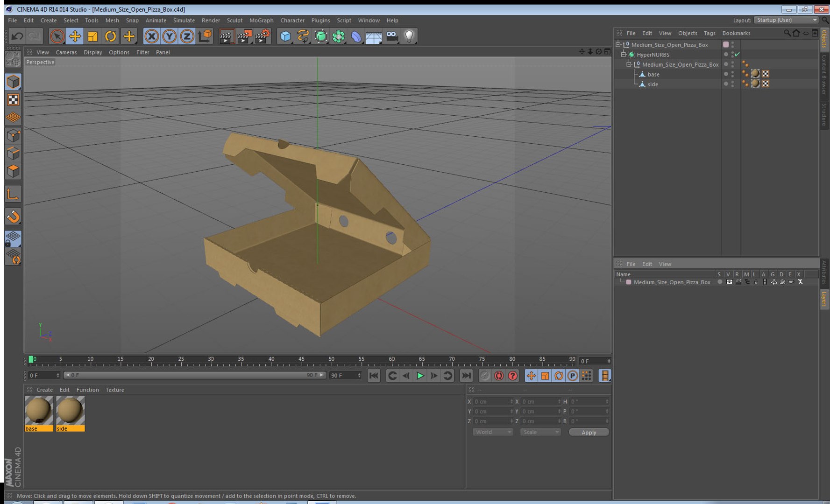Open the viewport Cameras menu
This screenshot has height=504, width=830.
66,52
